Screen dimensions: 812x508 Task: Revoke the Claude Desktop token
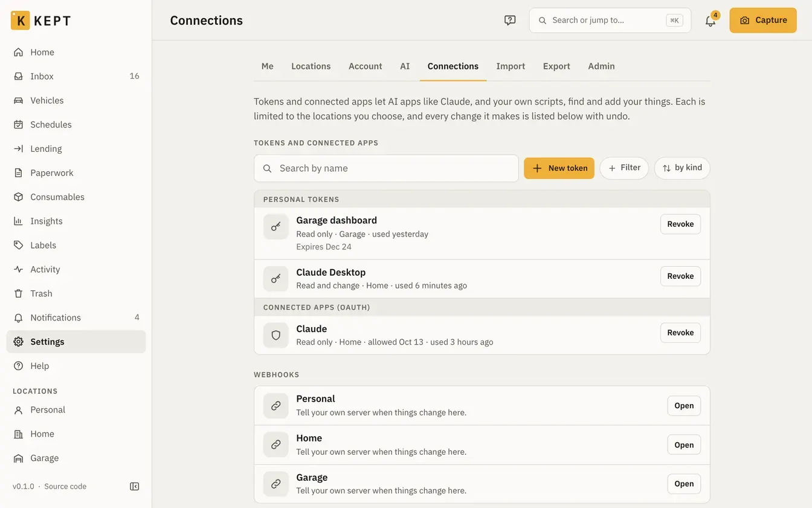(x=680, y=276)
